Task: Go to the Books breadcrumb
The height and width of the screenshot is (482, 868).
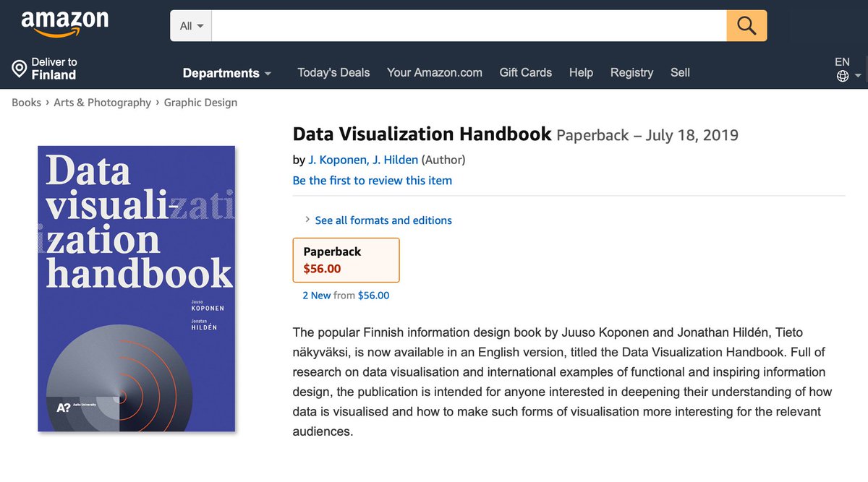Action: (26, 103)
